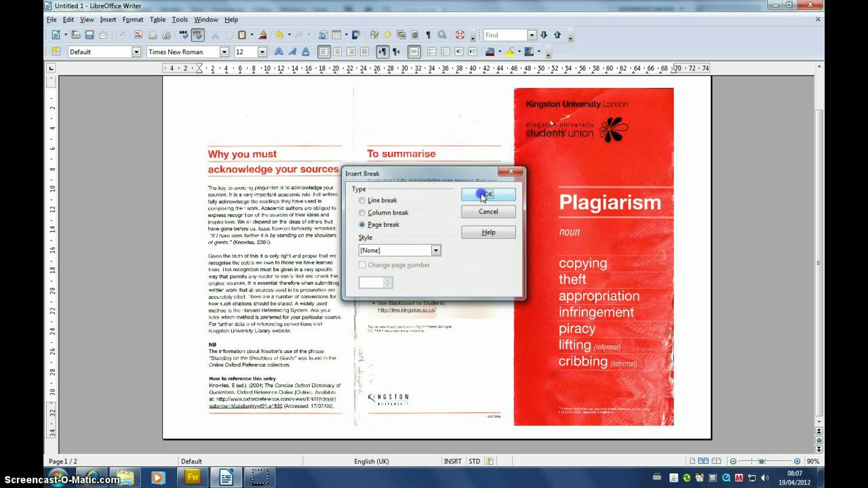This screenshot has width=868, height=488.
Task: Click the LibreOffice Help lifebuoy icon
Action: click(460, 35)
